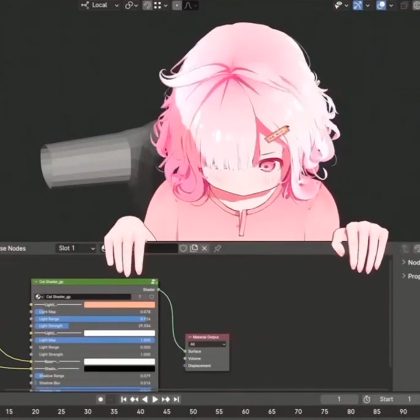Expand the Node panel in the sidebar
Image resolution: width=420 pixels, height=420 pixels.
click(x=410, y=262)
